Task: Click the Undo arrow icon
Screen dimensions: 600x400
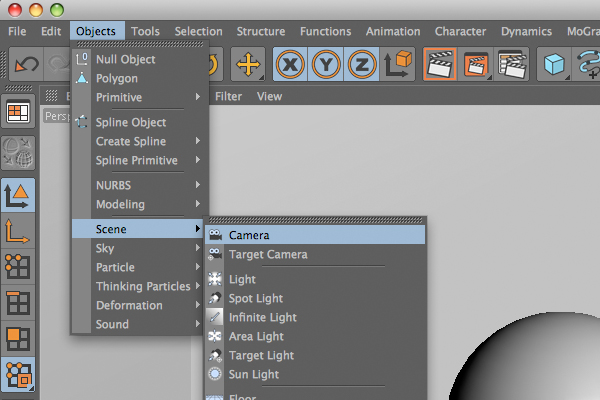Action: [26, 64]
